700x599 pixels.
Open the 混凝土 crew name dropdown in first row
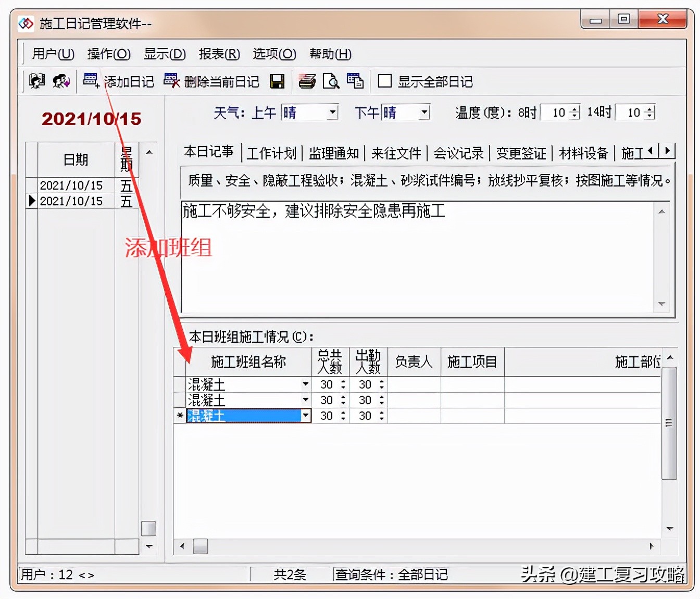click(305, 384)
